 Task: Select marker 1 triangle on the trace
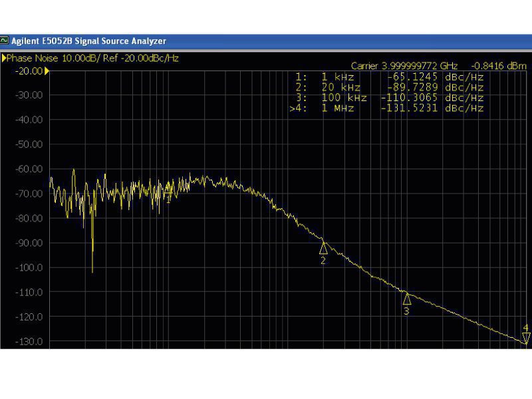point(169,193)
